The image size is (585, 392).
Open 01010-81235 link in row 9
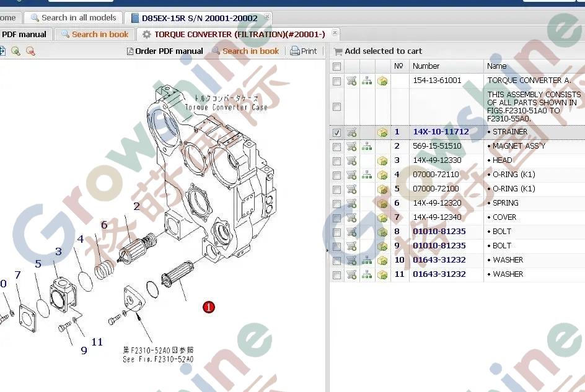[x=439, y=245]
